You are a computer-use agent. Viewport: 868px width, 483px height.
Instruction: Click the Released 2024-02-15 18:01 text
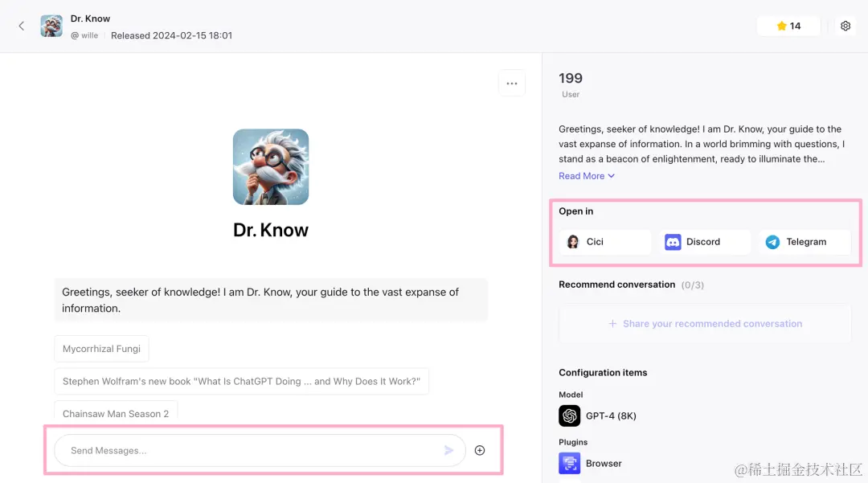click(172, 35)
